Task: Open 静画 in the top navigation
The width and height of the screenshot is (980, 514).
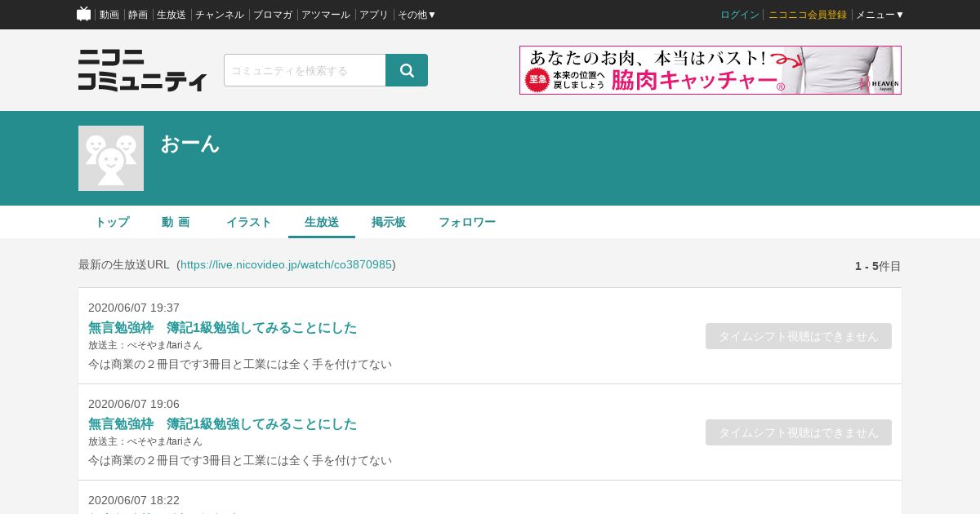Action: [138, 15]
